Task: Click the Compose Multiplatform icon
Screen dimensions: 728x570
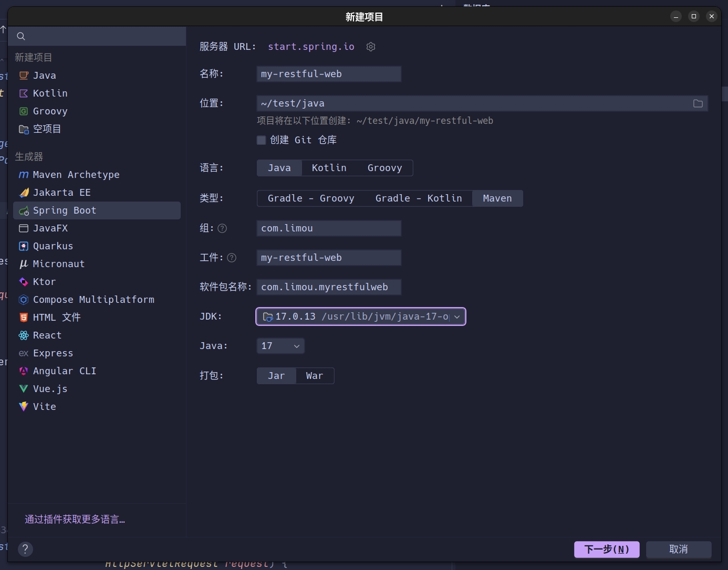Action: pos(24,300)
